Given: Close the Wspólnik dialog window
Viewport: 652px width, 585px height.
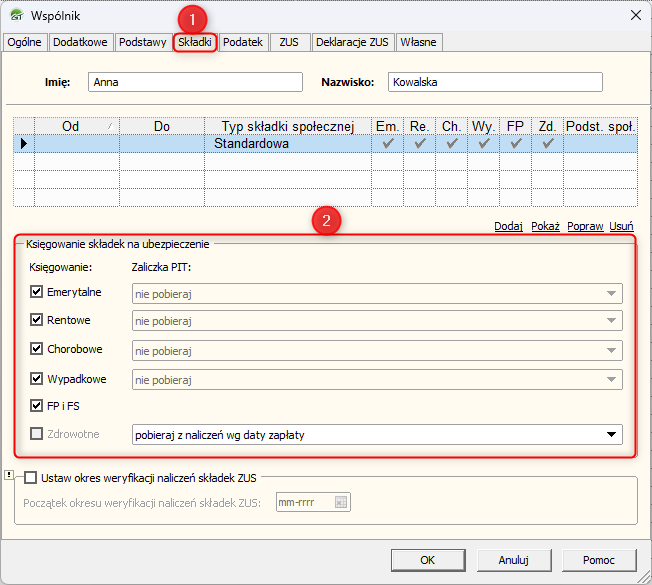Looking at the screenshot, I should point(633,15).
